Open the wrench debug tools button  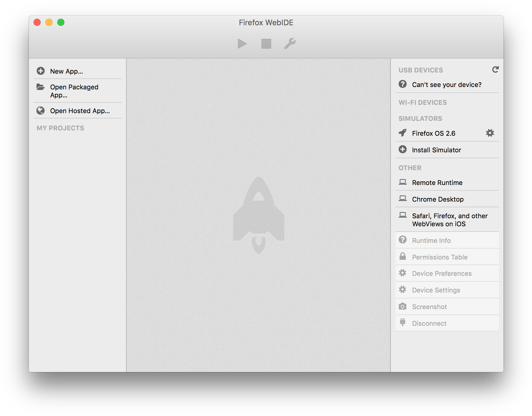(x=290, y=44)
